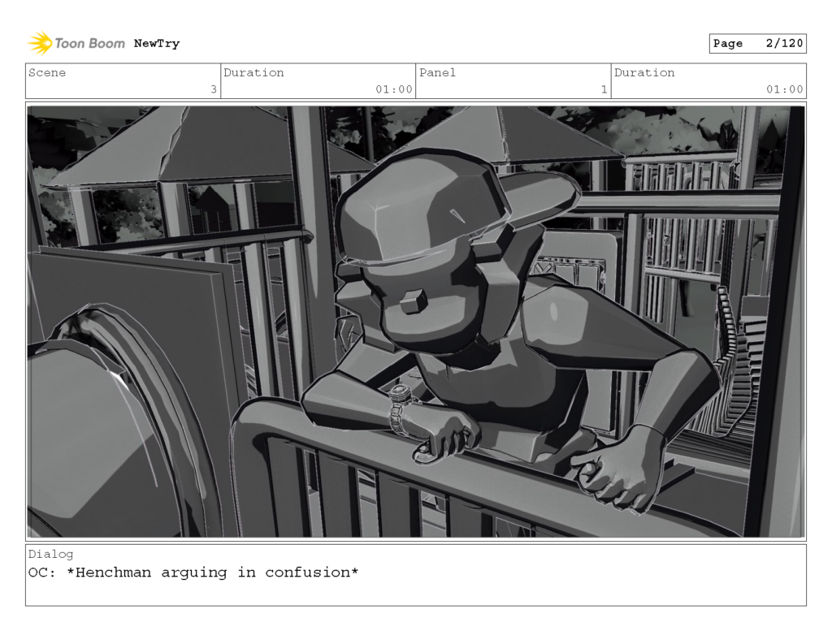Click the Dialog section label
Screen dimensions: 832x644
[x=51, y=554]
